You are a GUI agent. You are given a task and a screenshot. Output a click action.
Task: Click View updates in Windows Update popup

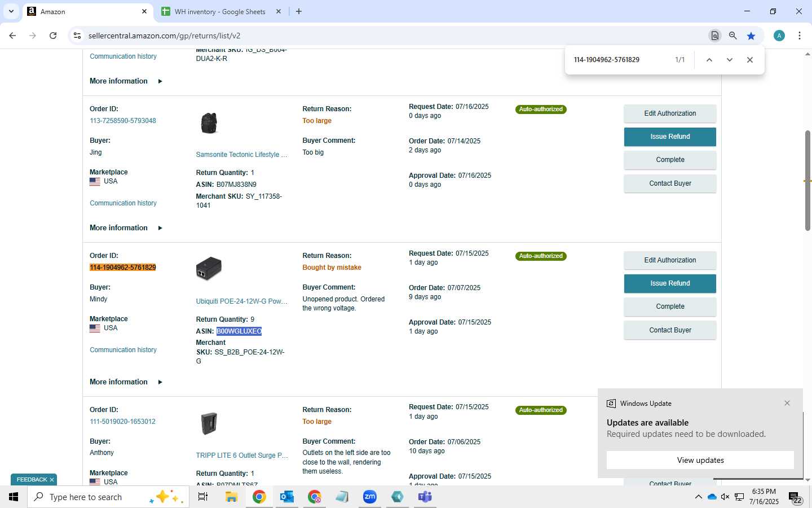(x=700, y=460)
